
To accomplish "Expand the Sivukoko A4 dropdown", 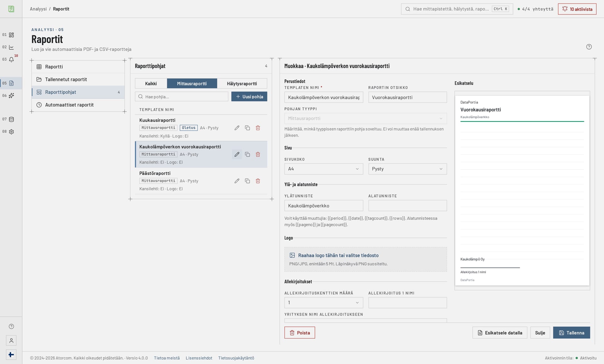I will [324, 169].
